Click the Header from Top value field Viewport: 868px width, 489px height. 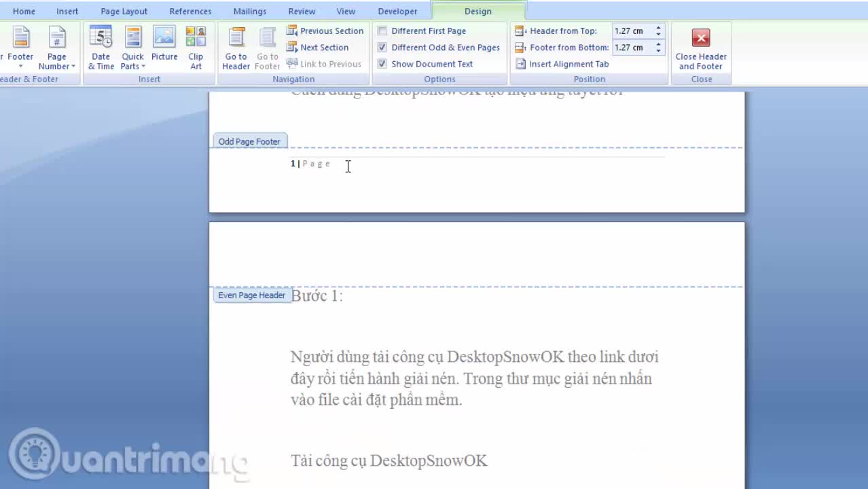click(x=632, y=31)
